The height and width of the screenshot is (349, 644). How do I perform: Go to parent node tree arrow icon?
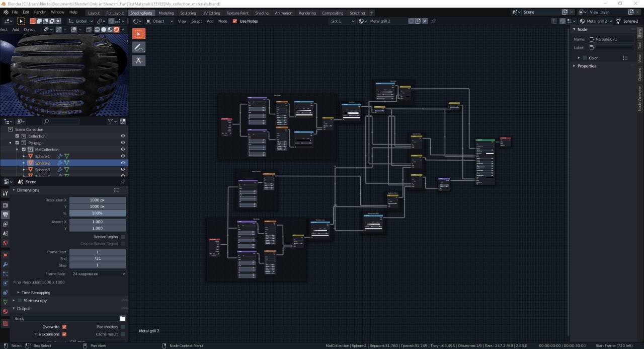click(x=554, y=21)
